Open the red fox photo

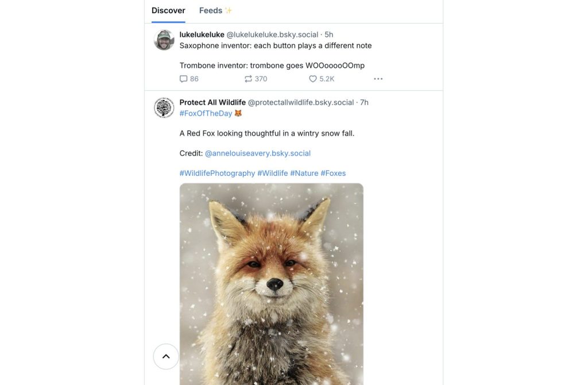tap(272, 284)
